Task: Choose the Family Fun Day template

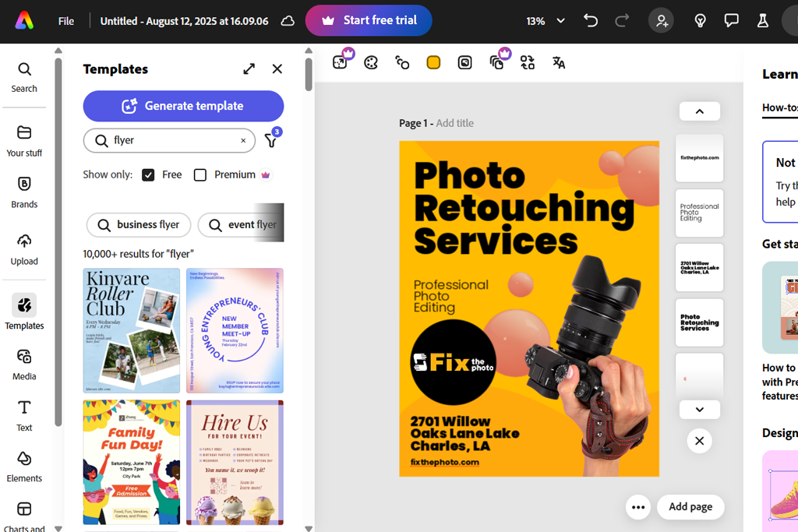Action: coord(131,462)
